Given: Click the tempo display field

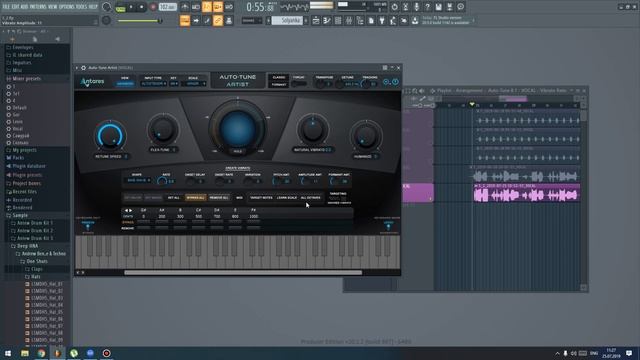Looking at the screenshot, I should (x=167, y=7).
